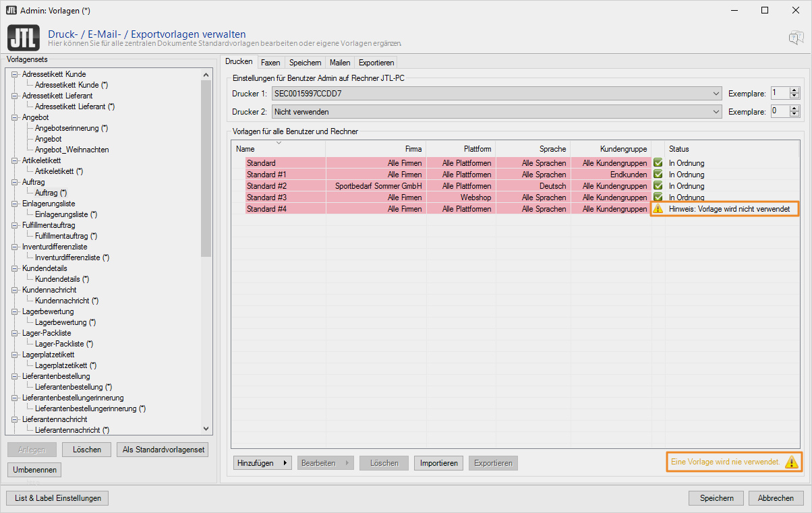812x513 pixels.
Task: Open the Drucker 1 dropdown
Action: [x=716, y=94]
